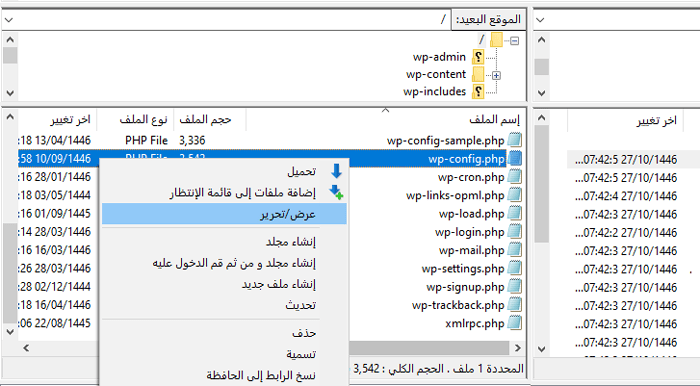Viewport: 700px width, 386px height.
Task: Select the wp-content tree item label
Action: [x=436, y=75]
